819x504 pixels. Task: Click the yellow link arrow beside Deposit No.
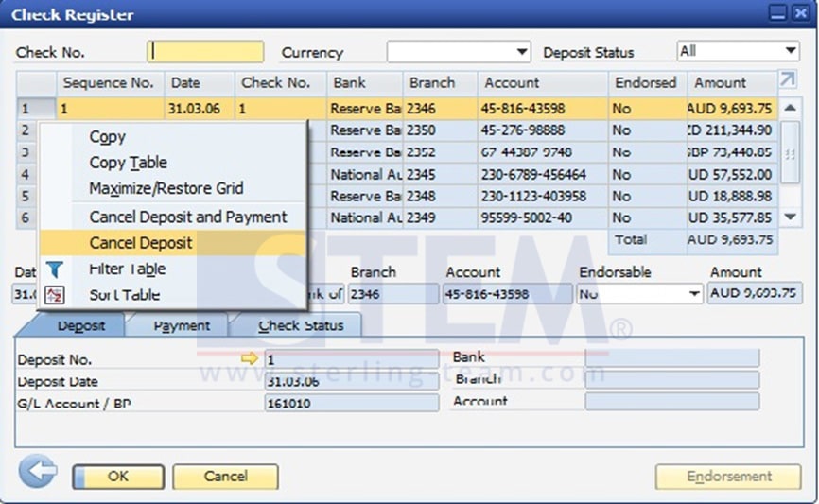point(250,358)
